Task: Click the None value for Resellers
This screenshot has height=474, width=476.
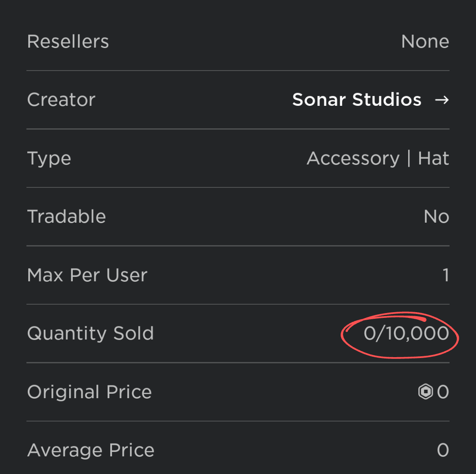Action: (x=425, y=42)
